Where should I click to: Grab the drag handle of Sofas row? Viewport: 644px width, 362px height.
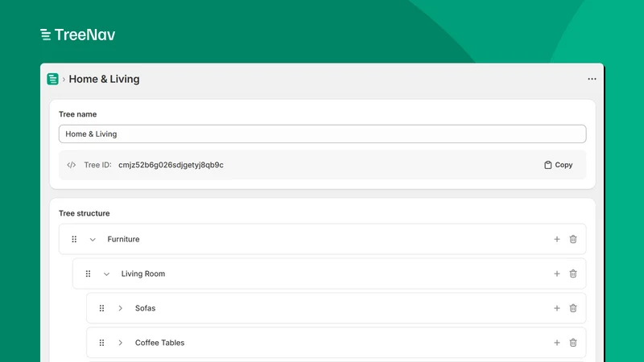[102, 308]
